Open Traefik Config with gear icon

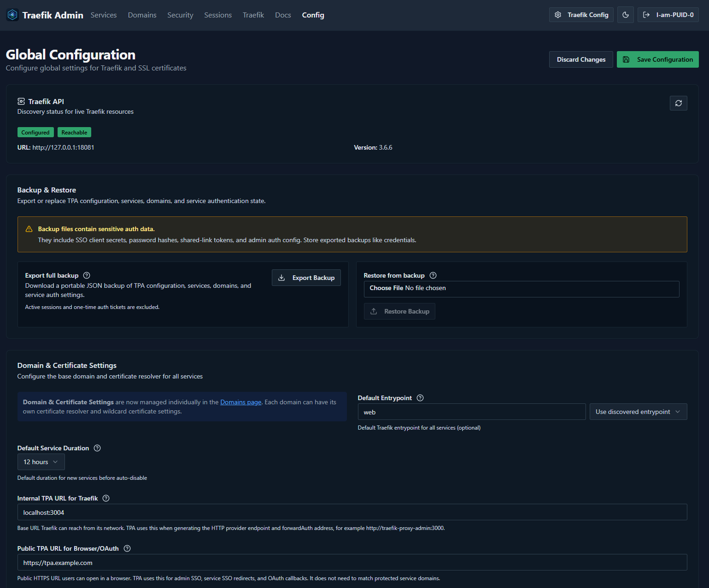581,15
